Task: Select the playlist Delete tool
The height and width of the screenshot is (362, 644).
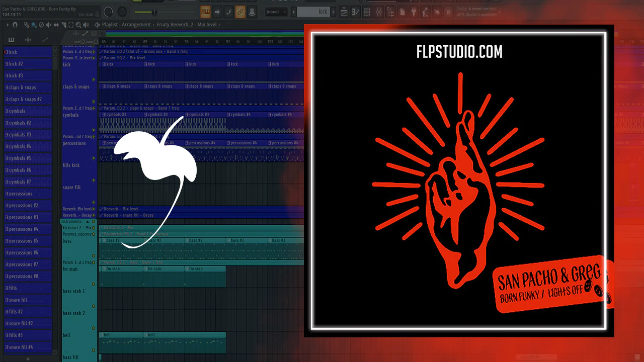Action: click(x=41, y=25)
